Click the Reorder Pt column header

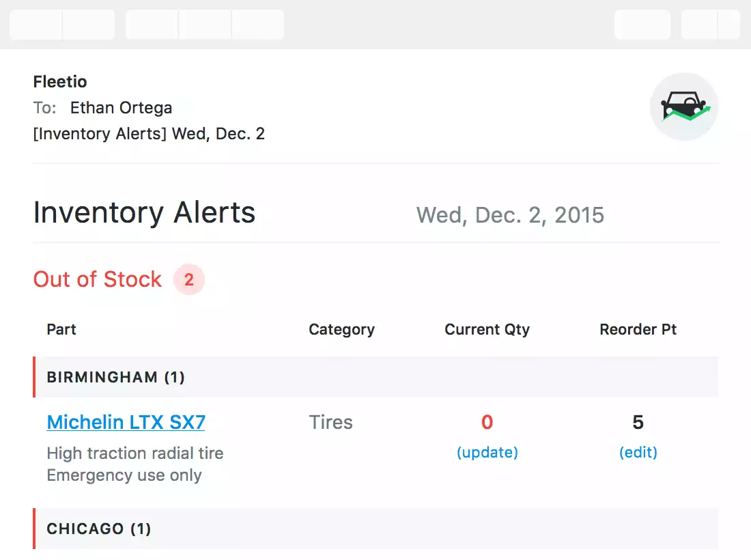click(x=638, y=329)
